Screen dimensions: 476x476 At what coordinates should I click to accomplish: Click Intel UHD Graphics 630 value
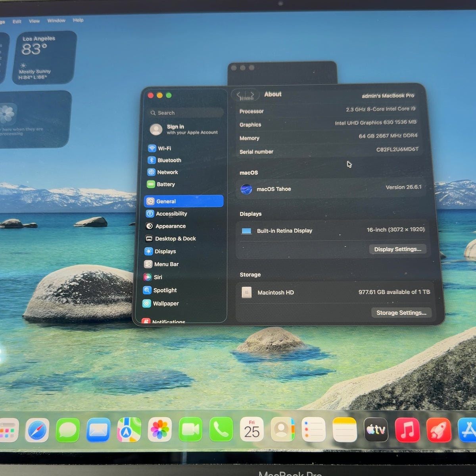click(x=376, y=123)
